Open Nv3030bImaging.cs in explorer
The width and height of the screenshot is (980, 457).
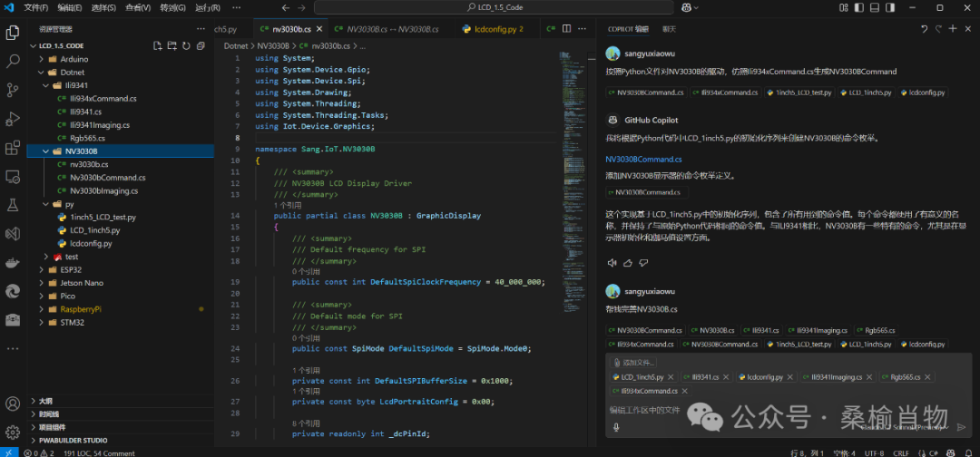coord(103,190)
